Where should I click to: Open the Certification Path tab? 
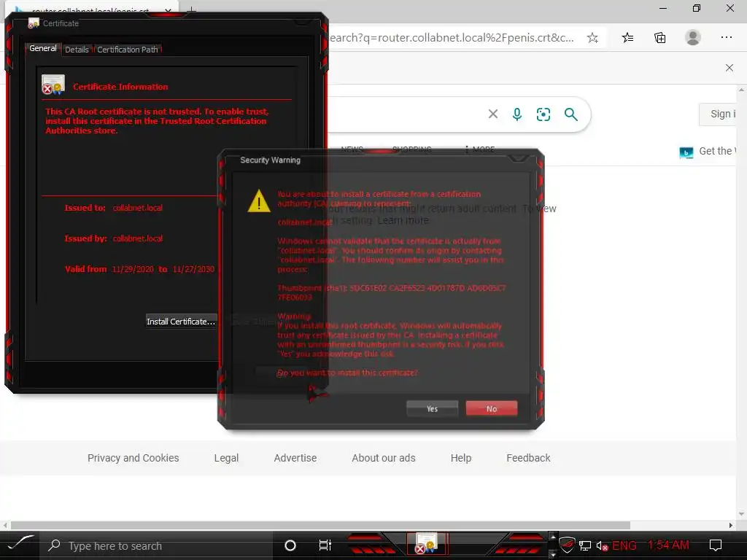(x=128, y=50)
